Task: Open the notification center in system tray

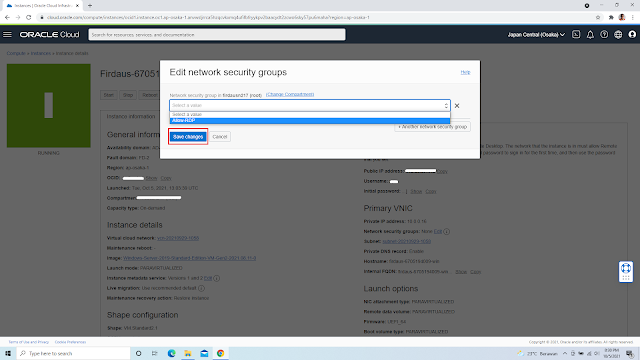Action: pos(630,353)
